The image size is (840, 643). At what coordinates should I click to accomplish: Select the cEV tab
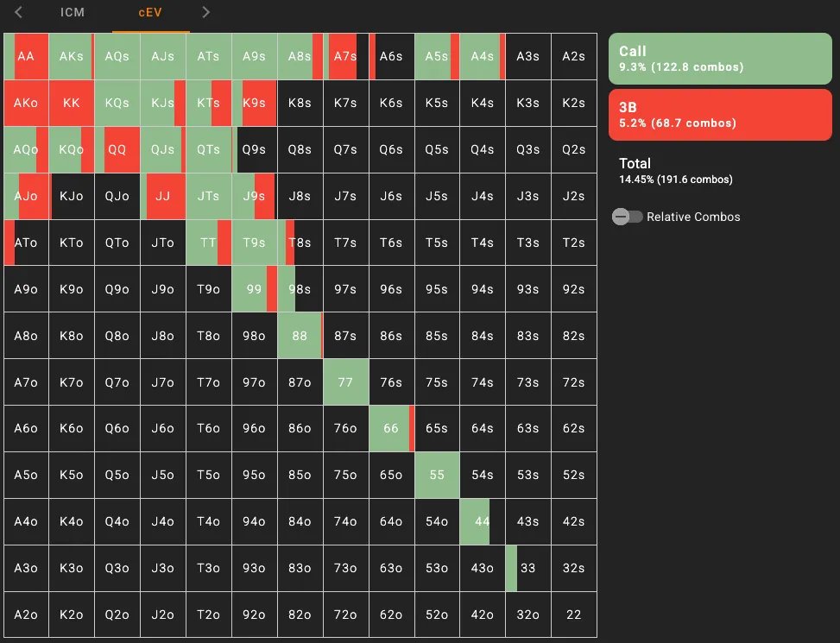click(150, 13)
